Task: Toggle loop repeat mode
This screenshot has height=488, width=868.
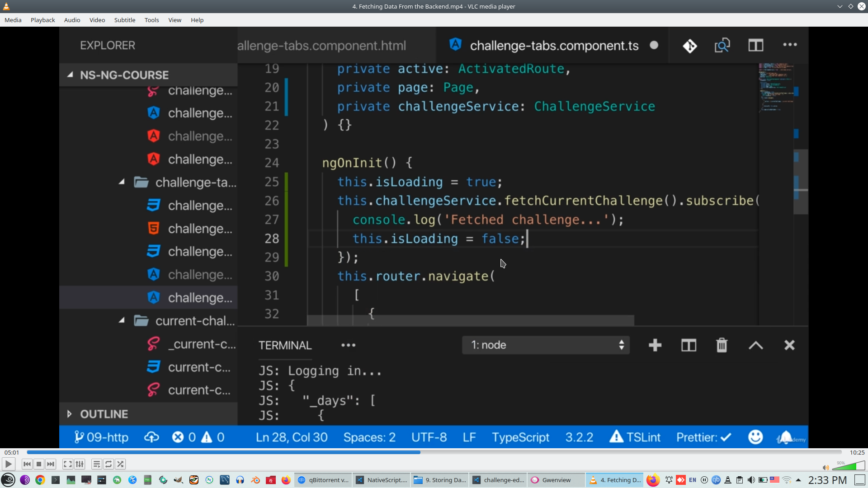Action: (x=108, y=464)
